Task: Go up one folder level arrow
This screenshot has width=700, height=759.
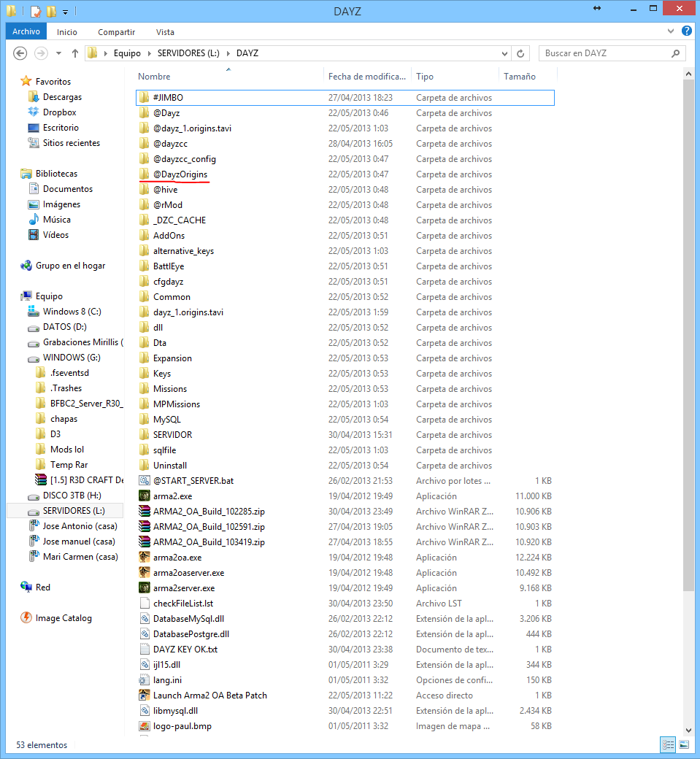Action: point(75,53)
